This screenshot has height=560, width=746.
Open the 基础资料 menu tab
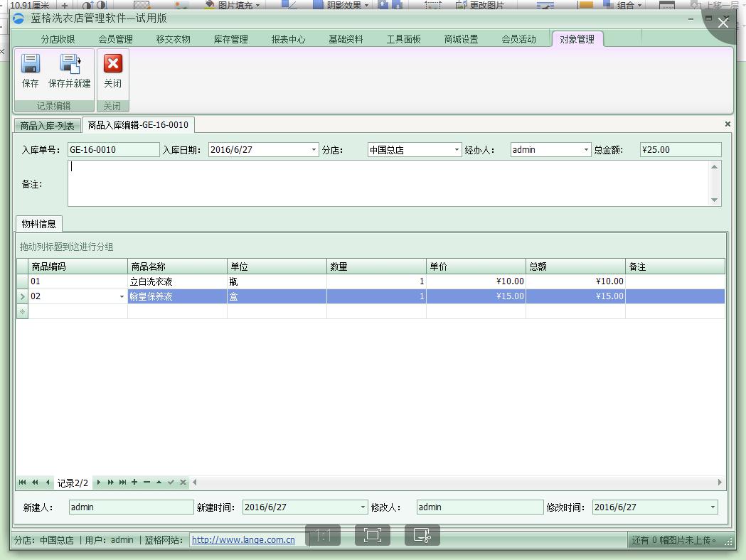(x=346, y=40)
